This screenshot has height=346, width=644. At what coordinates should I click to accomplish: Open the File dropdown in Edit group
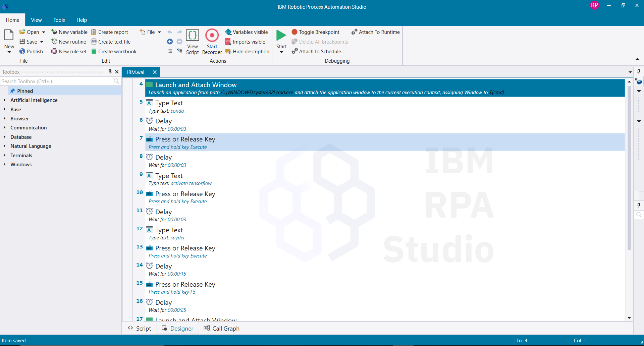[x=150, y=32]
